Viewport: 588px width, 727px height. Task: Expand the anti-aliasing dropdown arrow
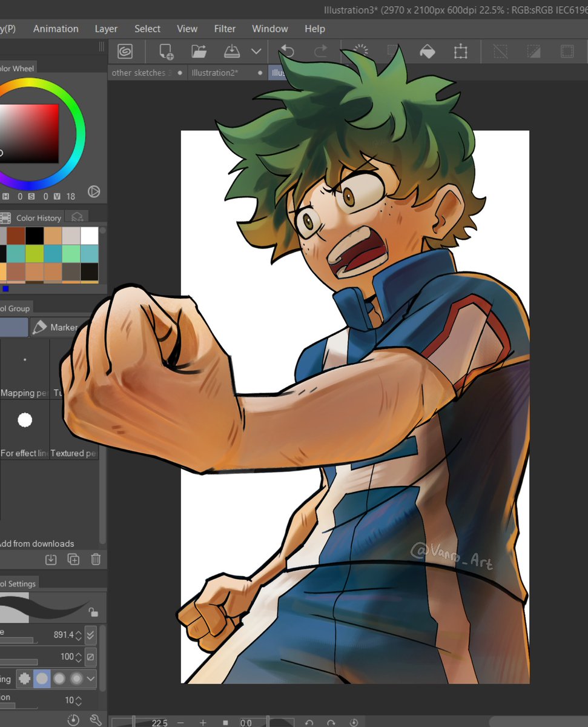coord(91,679)
